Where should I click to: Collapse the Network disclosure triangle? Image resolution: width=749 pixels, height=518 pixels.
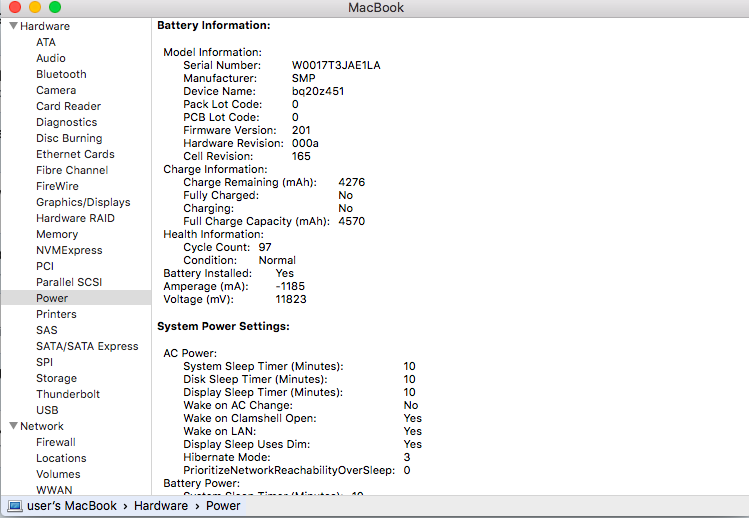[13, 426]
